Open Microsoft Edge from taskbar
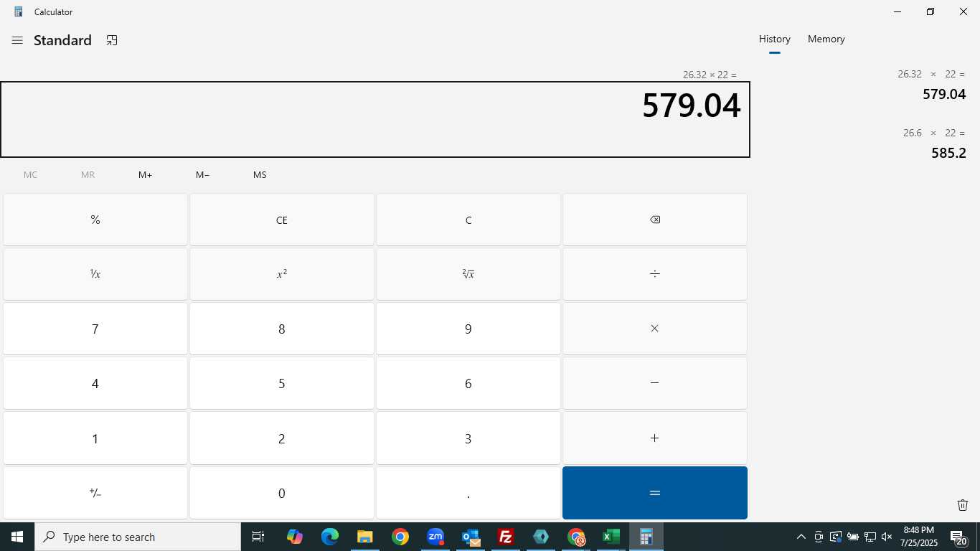 [329, 537]
